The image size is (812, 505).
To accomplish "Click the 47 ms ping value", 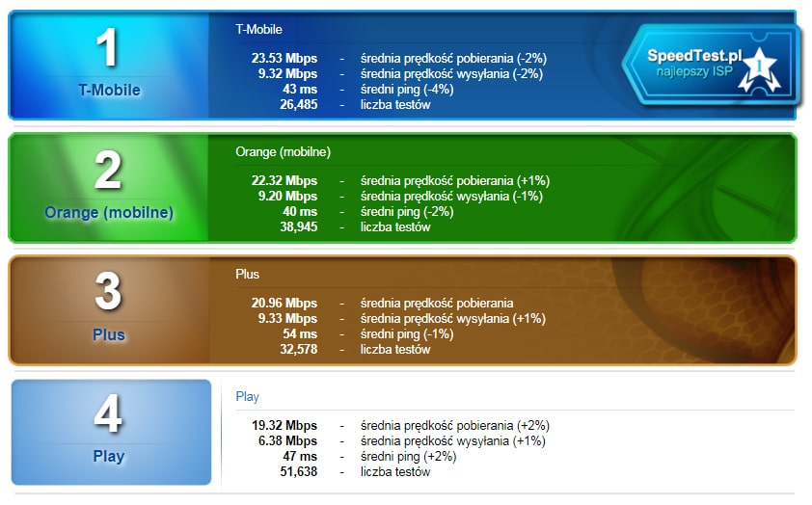I will [300, 457].
